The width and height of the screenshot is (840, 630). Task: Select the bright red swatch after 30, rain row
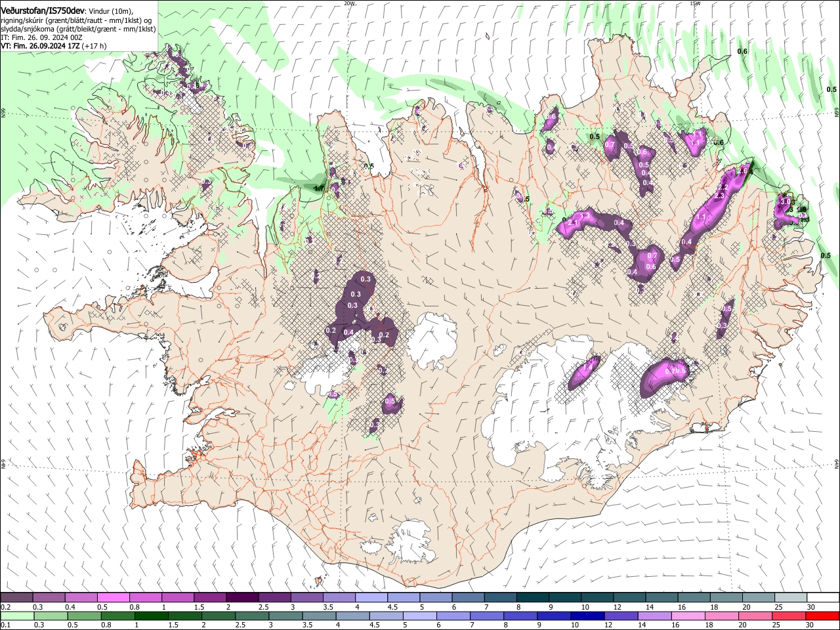[x=823, y=616]
